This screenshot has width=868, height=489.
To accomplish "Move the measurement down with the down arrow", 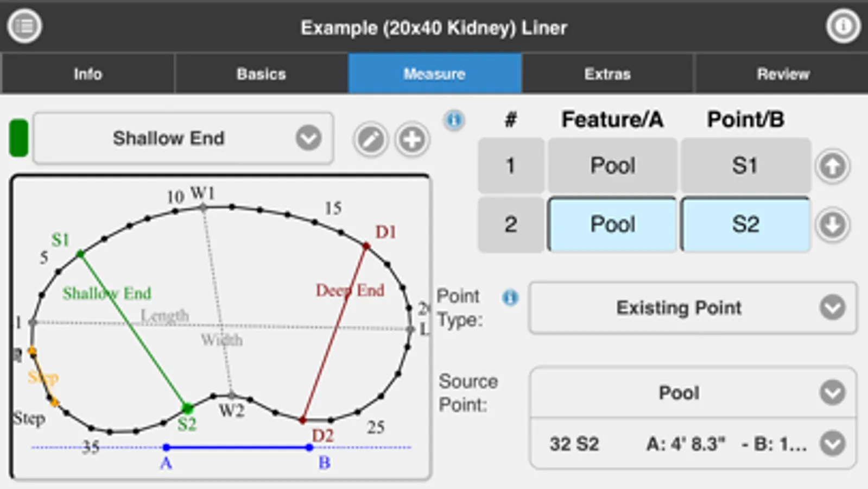I will (x=832, y=224).
